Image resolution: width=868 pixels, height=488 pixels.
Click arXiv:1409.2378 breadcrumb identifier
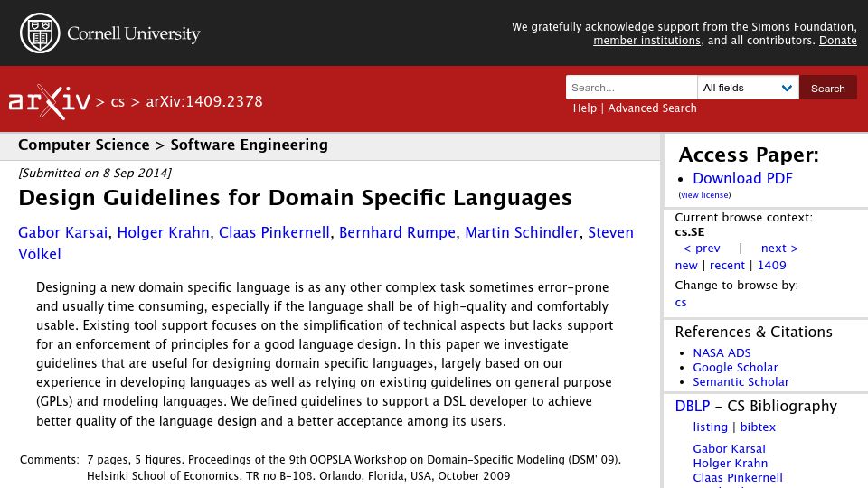pyautogui.click(x=203, y=101)
